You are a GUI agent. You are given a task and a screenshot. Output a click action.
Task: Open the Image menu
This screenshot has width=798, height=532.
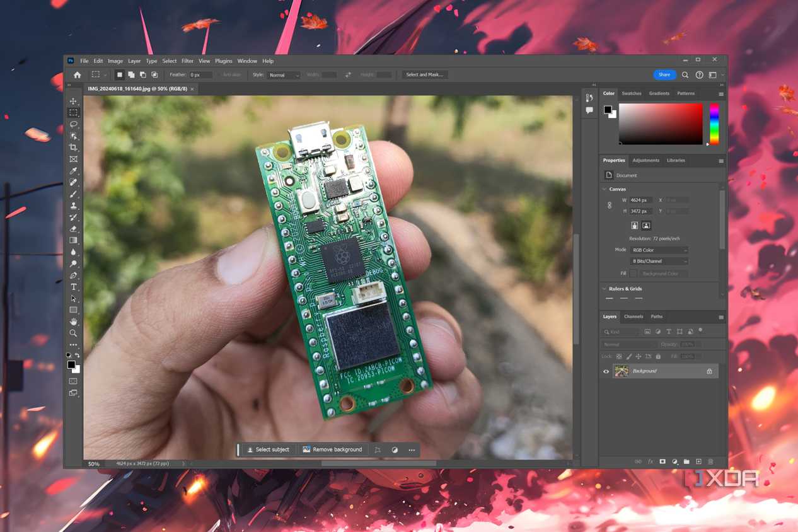click(x=115, y=61)
